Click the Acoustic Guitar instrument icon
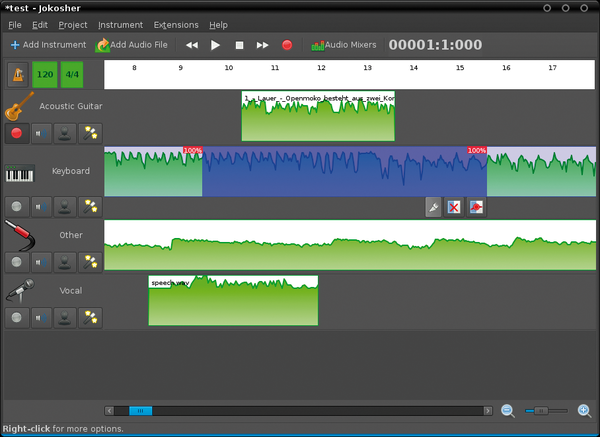The width and height of the screenshot is (600, 437). coord(19,106)
